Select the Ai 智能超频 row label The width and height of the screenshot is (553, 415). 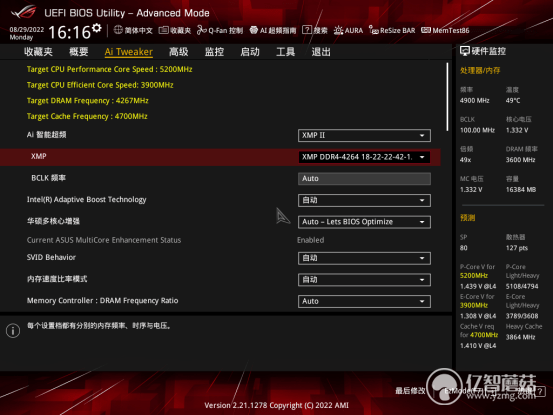(46, 135)
